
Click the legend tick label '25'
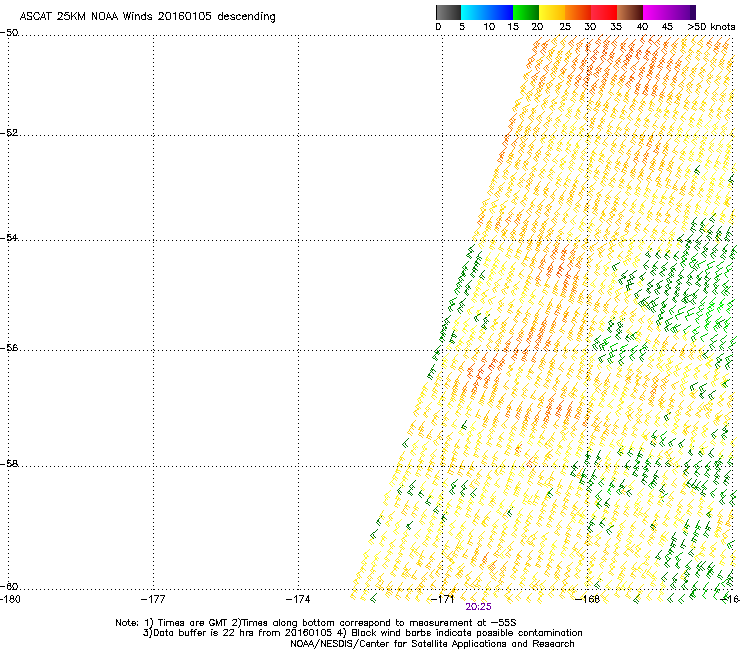pos(565,27)
